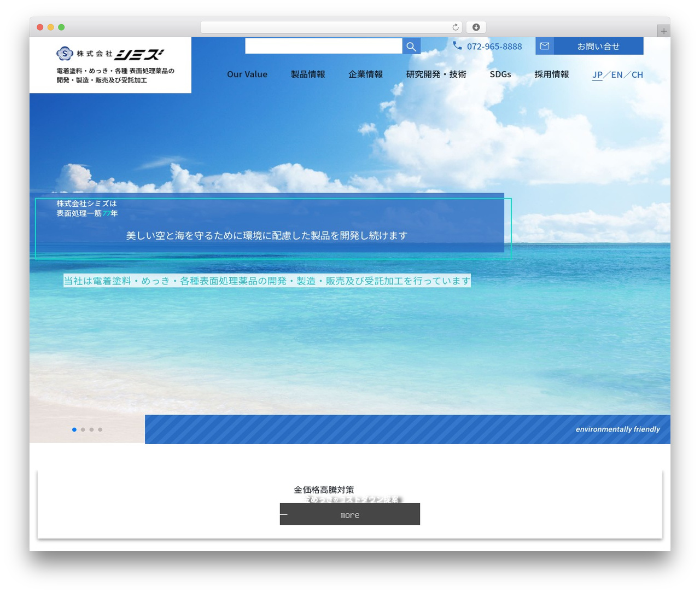
Task: Click the phone icon beside 072-965-8888
Action: click(x=457, y=46)
